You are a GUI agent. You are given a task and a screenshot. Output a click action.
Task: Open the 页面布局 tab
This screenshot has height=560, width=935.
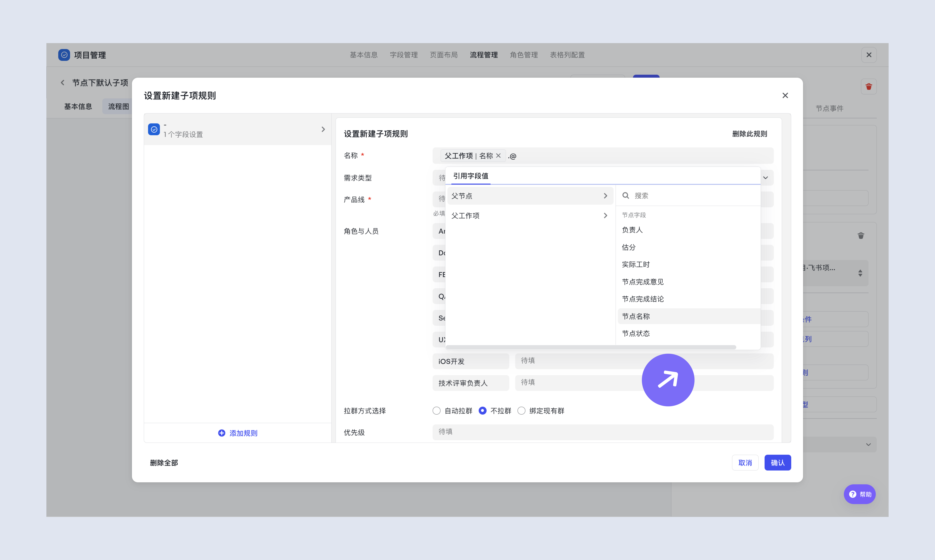(444, 55)
